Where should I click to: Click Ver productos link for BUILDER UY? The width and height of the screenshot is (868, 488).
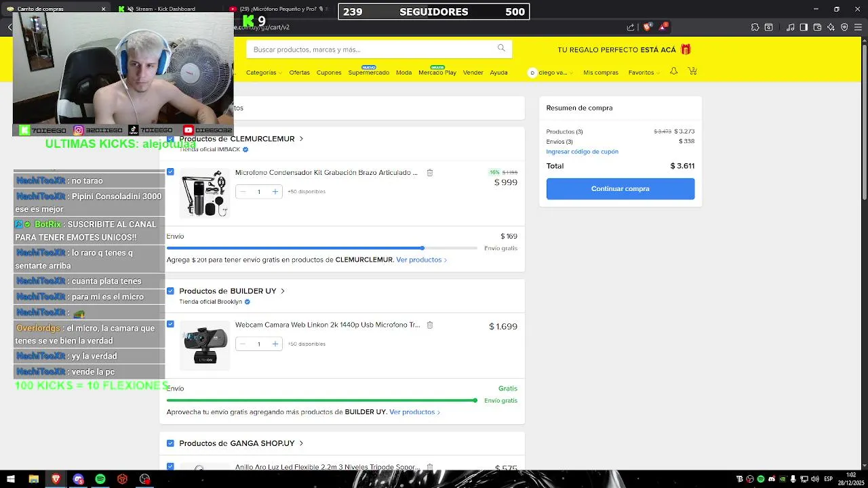(414, 412)
